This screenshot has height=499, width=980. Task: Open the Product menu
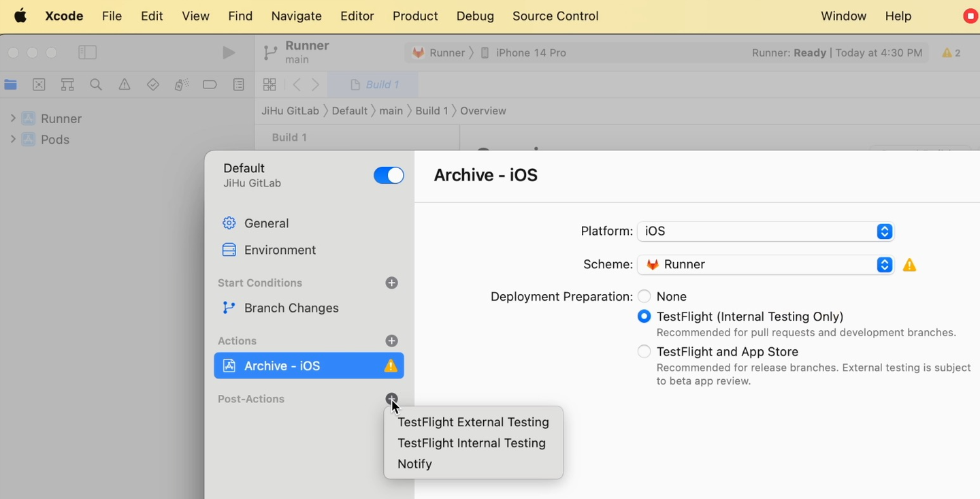tap(415, 16)
